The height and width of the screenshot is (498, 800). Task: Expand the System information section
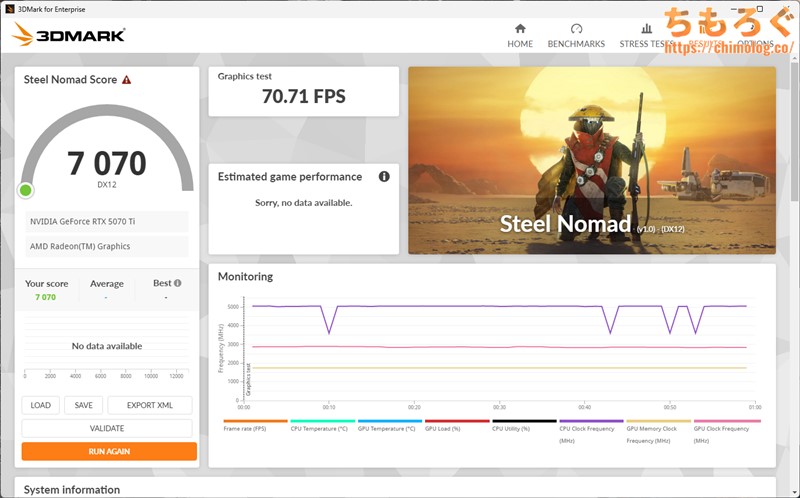(72, 489)
